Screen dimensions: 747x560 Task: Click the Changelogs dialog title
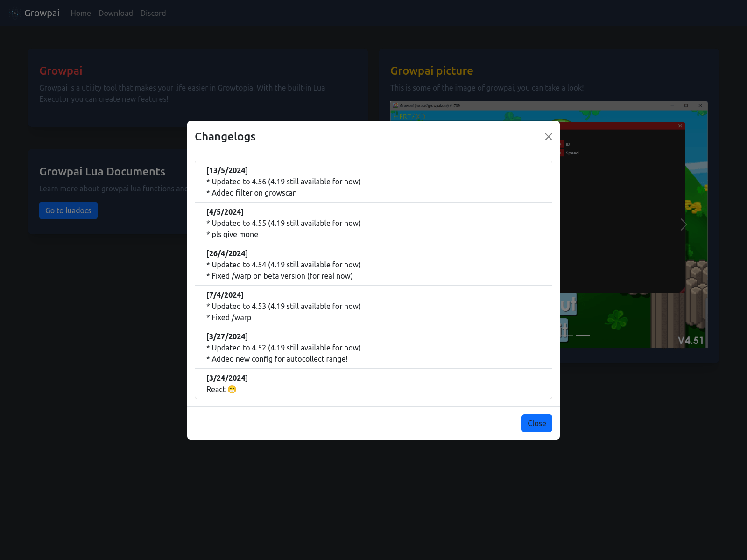click(225, 137)
